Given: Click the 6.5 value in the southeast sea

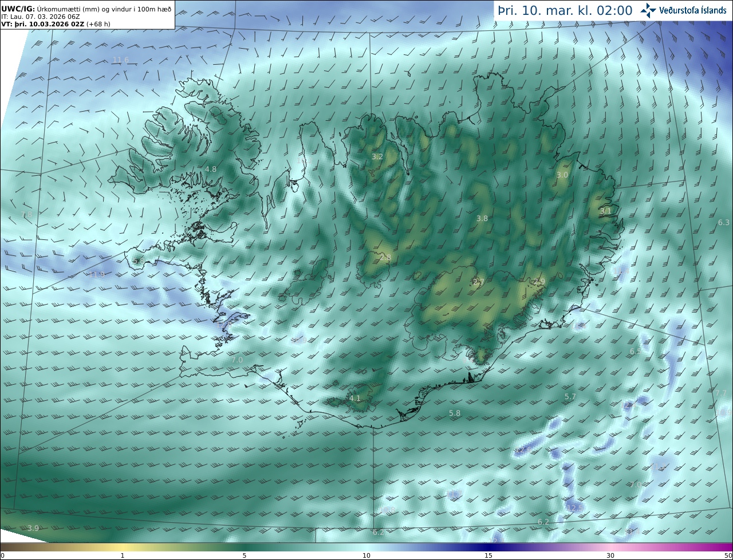Looking at the screenshot, I should click(636, 352).
